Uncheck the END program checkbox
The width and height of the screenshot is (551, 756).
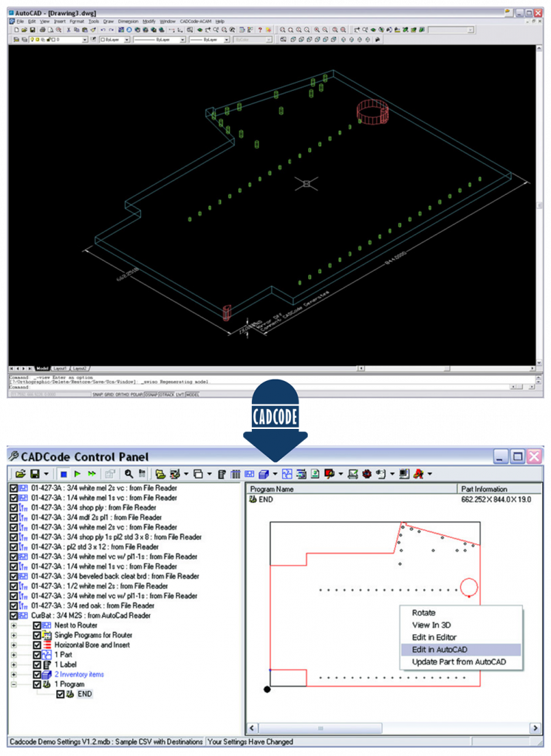click(61, 694)
